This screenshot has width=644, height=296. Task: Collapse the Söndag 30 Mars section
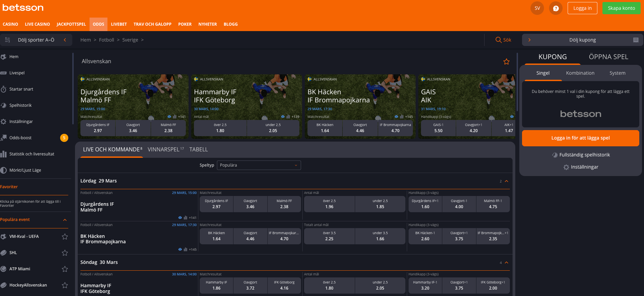pos(506,263)
